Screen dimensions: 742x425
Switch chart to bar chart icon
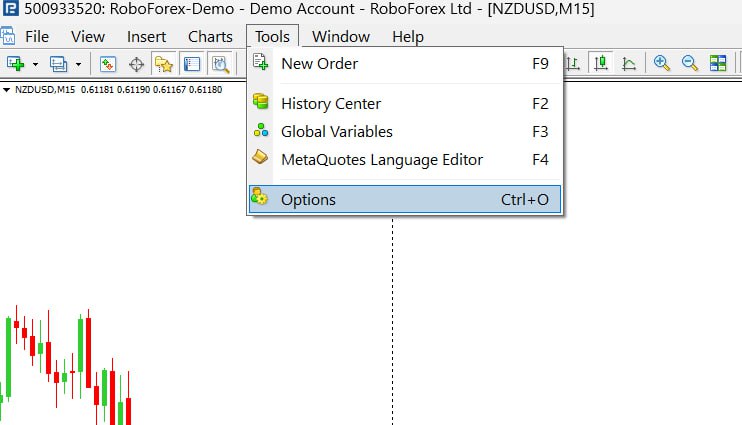tap(574, 64)
